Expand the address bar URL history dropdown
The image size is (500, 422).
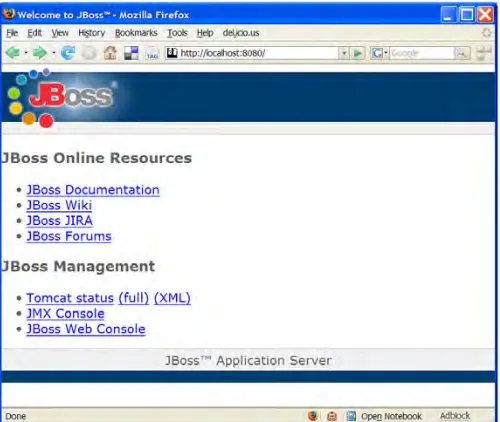pos(343,53)
